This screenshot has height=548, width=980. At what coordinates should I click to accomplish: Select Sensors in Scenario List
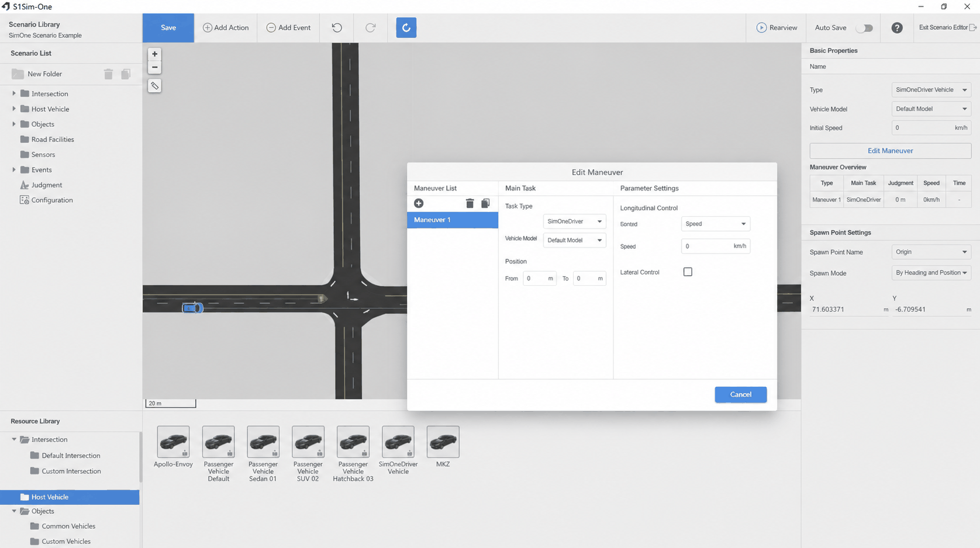(x=43, y=154)
